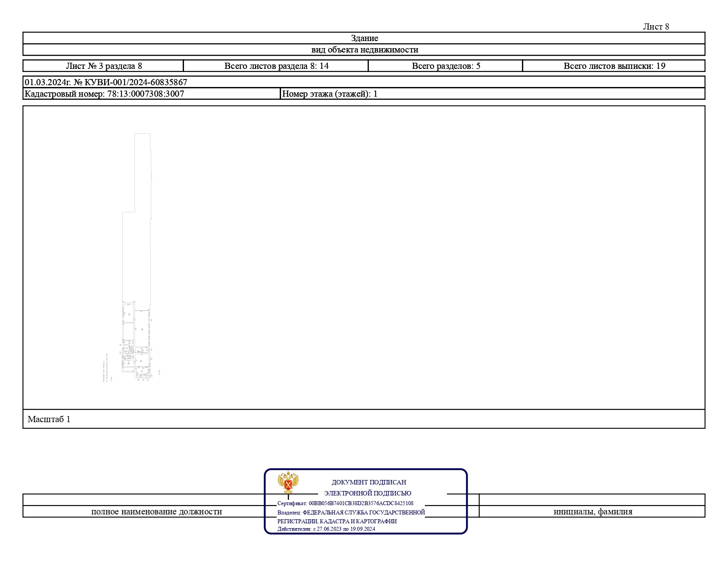Click the КУВИ-001/2024-60835867 request number line
This screenshot has height=563, width=728.
point(106,82)
